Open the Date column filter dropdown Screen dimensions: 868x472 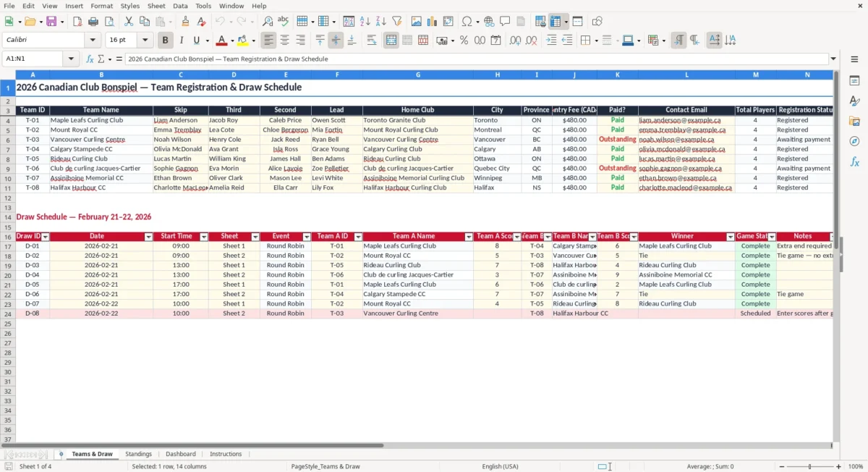(x=149, y=237)
